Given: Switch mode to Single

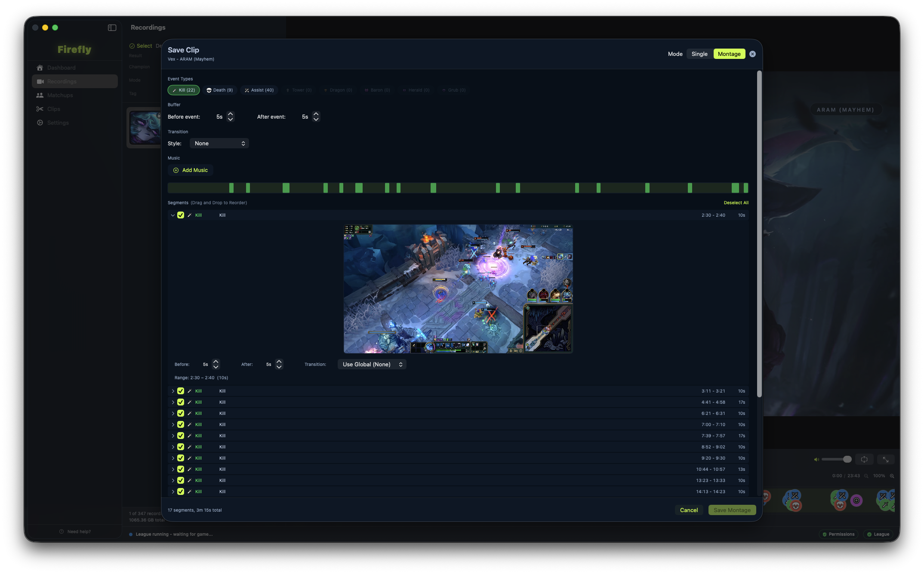Looking at the screenshot, I should 699,54.
